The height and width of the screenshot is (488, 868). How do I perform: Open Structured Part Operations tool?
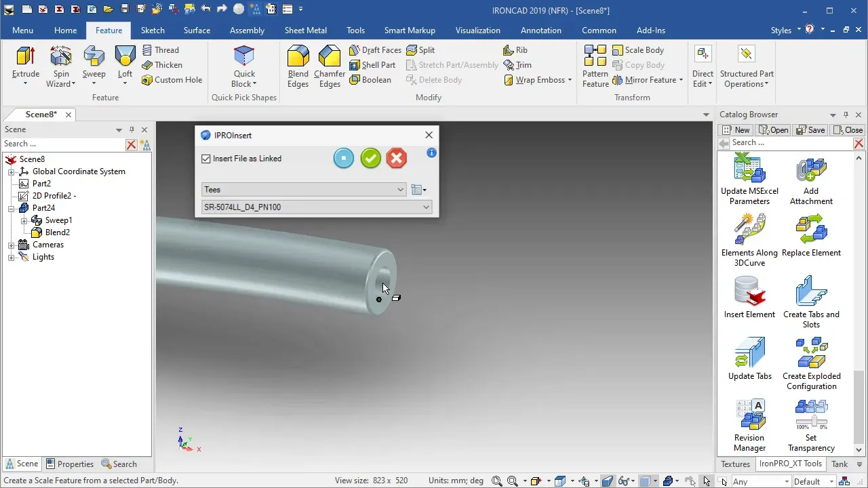point(747,67)
